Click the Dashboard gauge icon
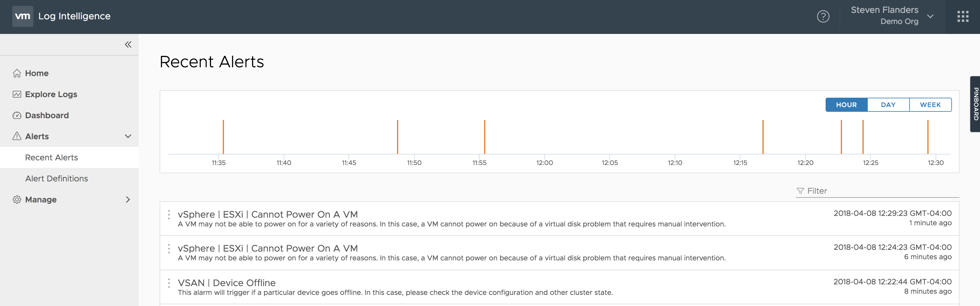The image size is (980, 306). coord(17,115)
